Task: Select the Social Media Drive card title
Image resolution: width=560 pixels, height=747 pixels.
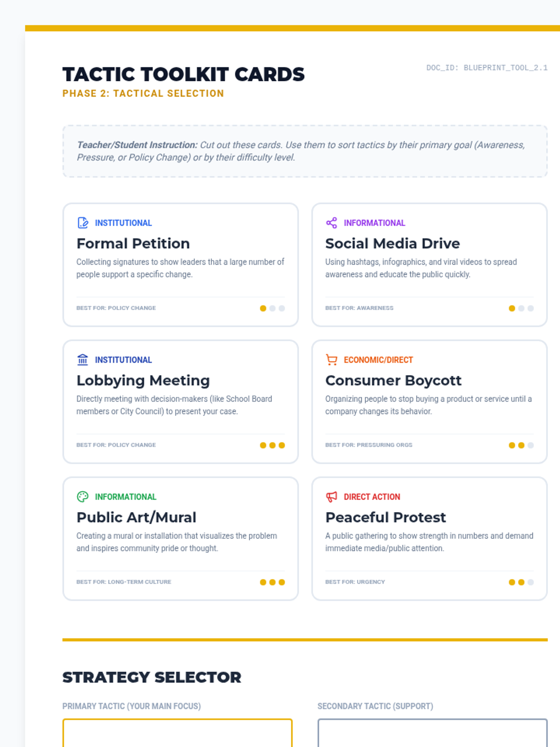Action: [x=392, y=243]
